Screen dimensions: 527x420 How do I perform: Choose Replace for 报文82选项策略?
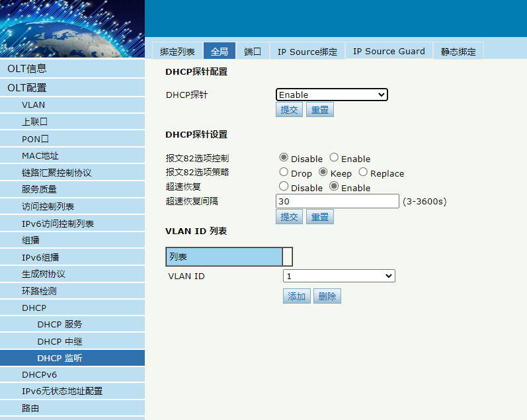pyautogui.click(x=363, y=172)
